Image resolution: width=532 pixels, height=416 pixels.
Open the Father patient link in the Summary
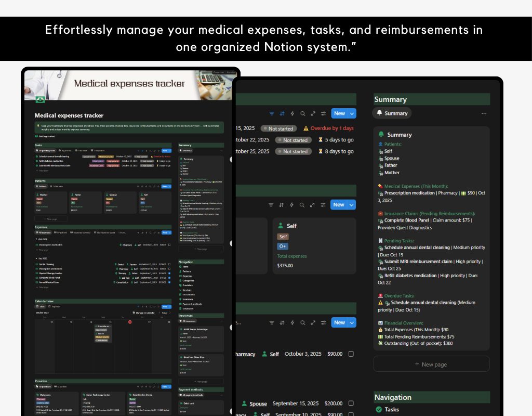click(391, 165)
